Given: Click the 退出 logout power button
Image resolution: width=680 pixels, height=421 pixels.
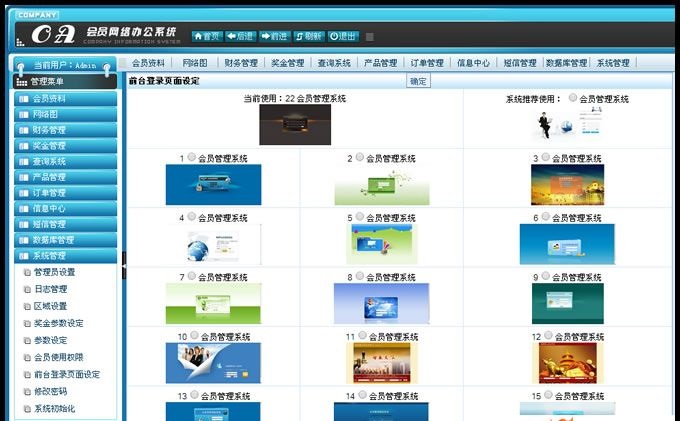Looking at the screenshot, I should coord(343,36).
